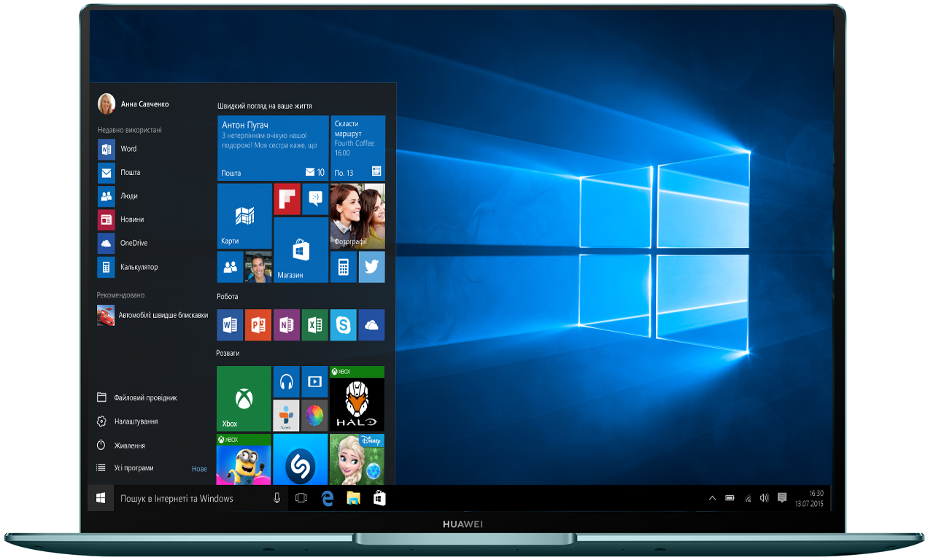Click Windows Start button
This screenshot has width=928, height=560.
click(101, 498)
